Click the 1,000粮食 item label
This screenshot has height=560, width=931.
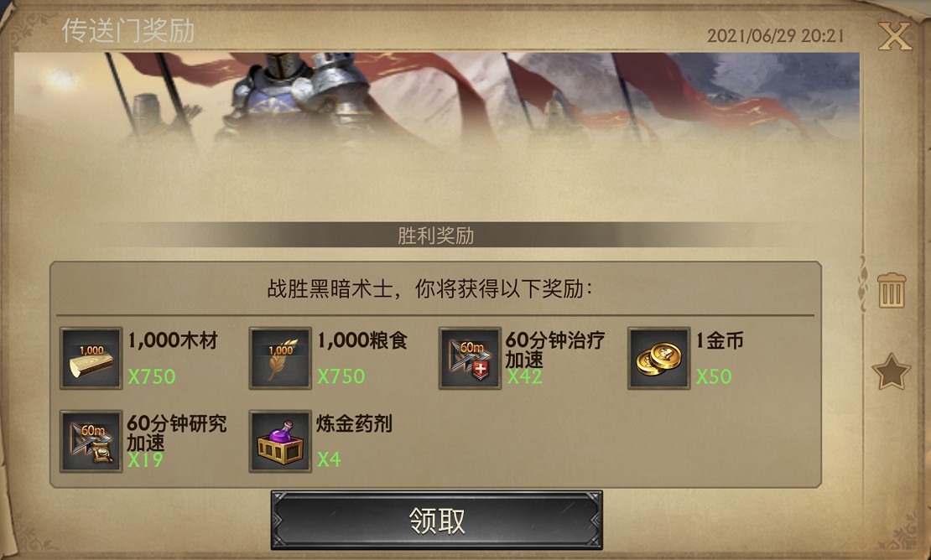click(362, 340)
